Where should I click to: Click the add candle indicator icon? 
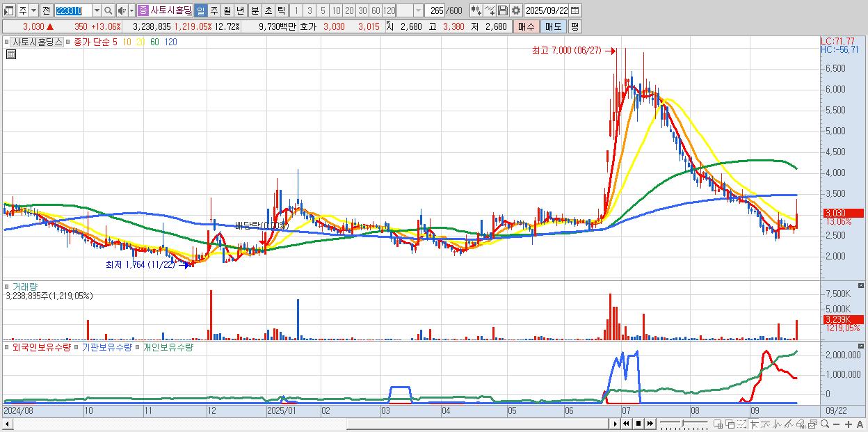(476, 10)
